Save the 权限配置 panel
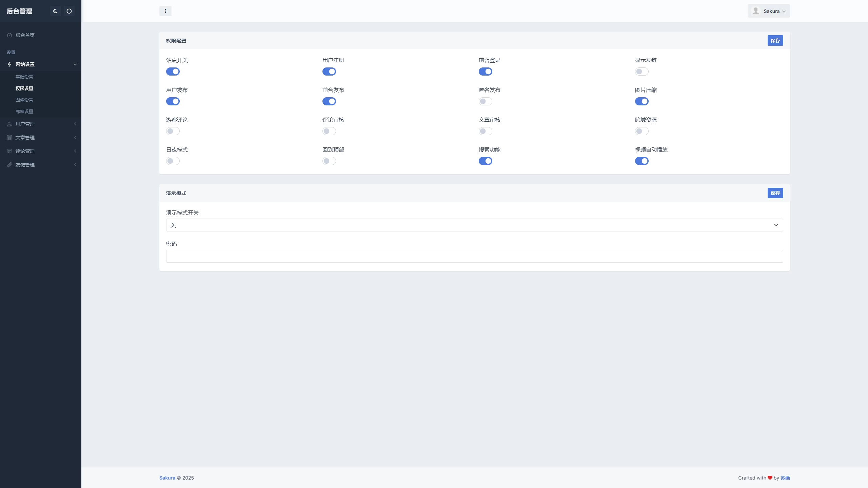 pyautogui.click(x=775, y=41)
